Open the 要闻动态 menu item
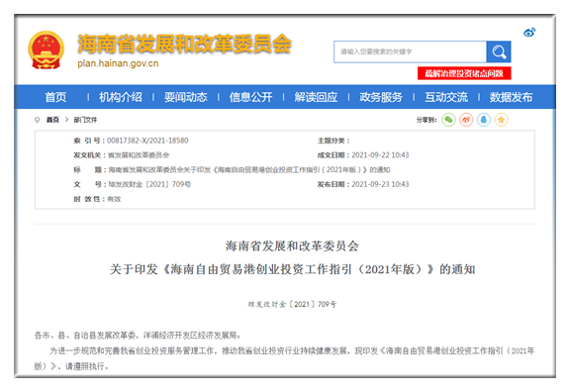The width and height of the screenshot is (570, 392). (185, 97)
